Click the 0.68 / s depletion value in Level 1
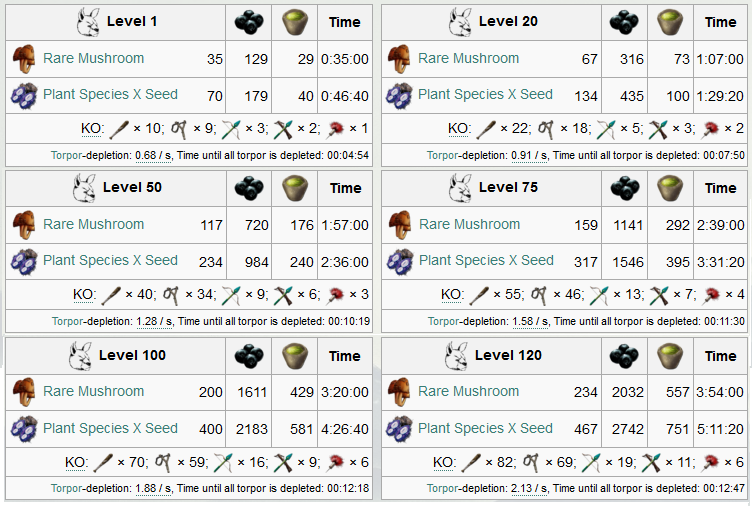Screen dimensions: 752x506 pos(153,156)
